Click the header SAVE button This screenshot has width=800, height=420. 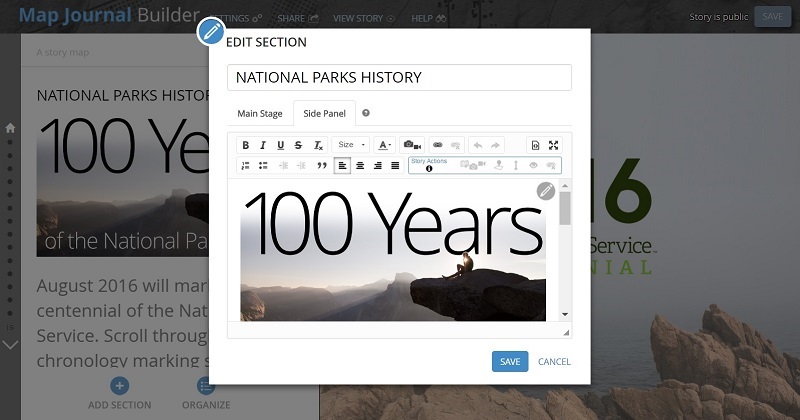click(x=772, y=16)
